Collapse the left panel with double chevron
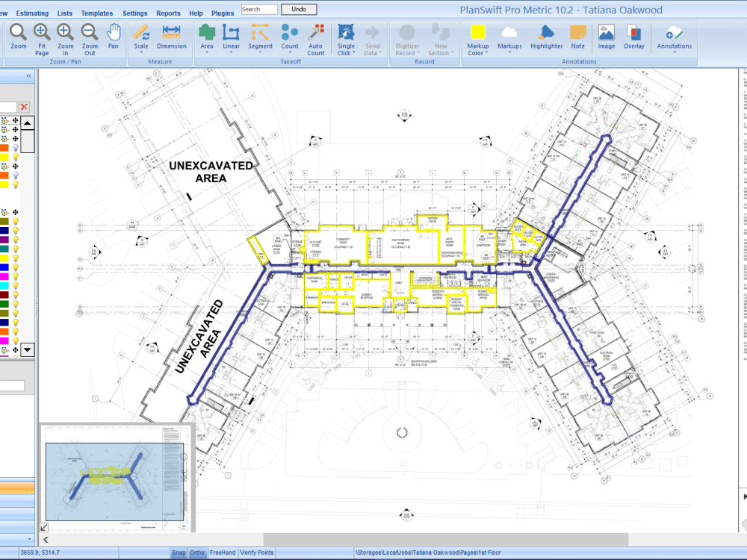The width and height of the screenshot is (747, 560). click(x=28, y=75)
